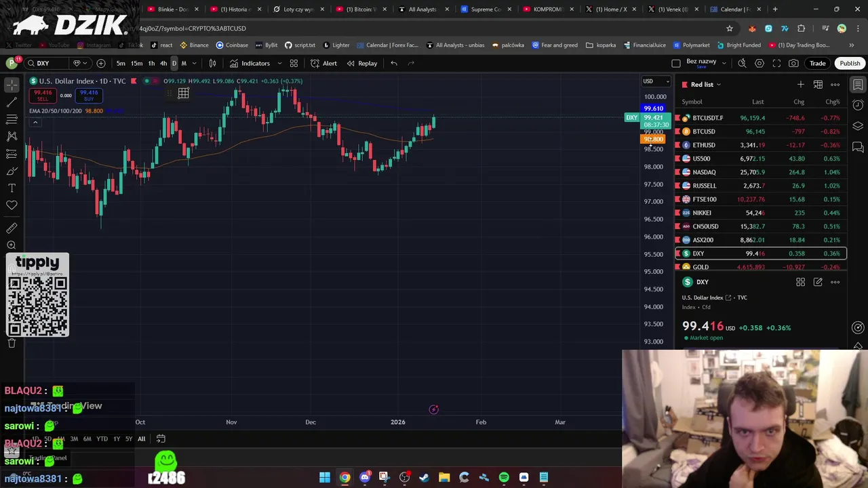Open Binance bookmark in bookmarks bar
868x488 pixels.
[x=194, y=45]
